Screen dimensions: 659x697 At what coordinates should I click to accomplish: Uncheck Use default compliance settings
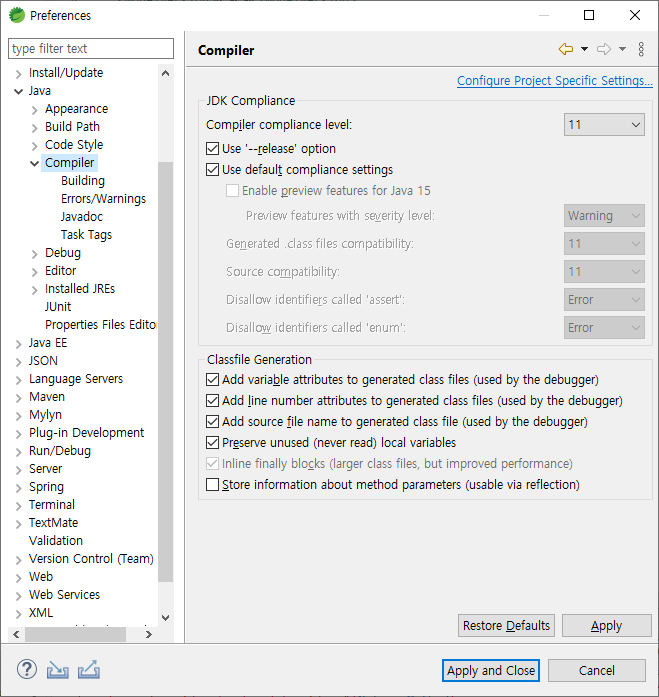[212, 169]
